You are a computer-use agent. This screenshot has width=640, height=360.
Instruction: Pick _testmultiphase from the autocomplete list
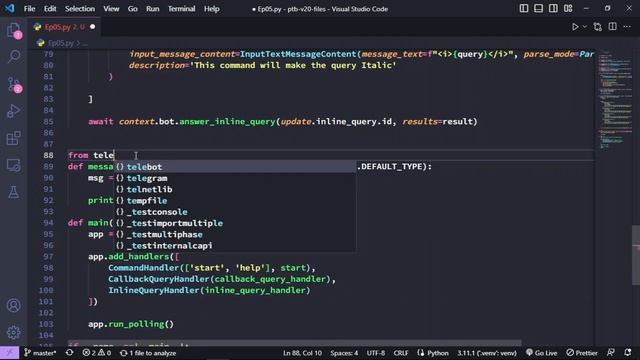click(x=236, y=234)
